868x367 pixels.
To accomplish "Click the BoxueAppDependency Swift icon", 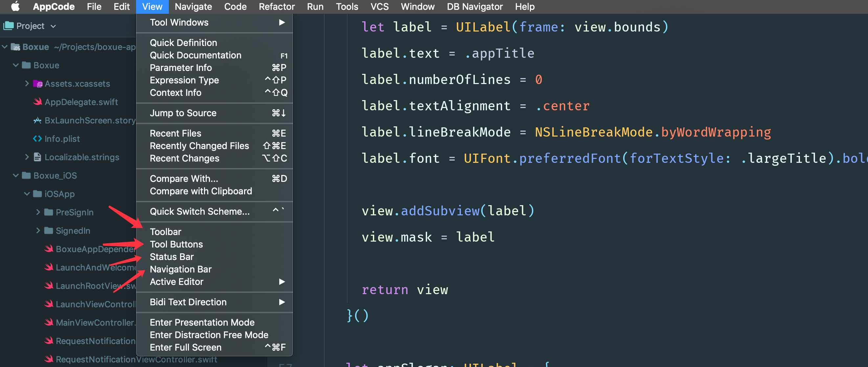I will [x=49, y=249].
